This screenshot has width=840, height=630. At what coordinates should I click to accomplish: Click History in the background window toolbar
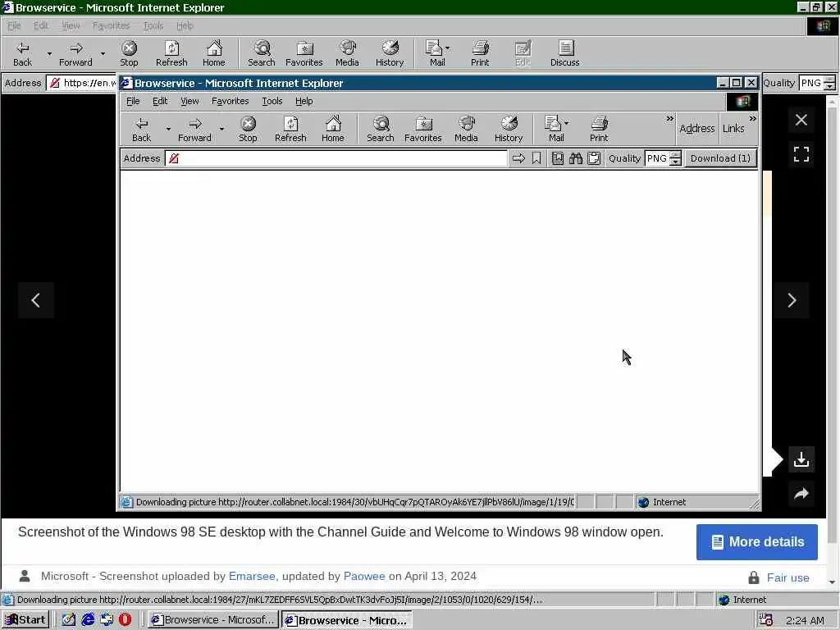point(390,53)
